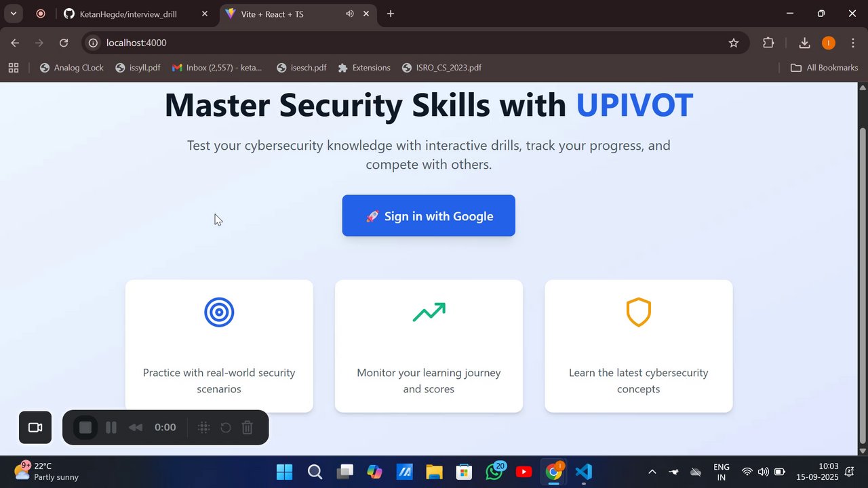The width and height of the screenshot is (868, 488).
Task: Click the Chrome icon on the taskbar
Action: 554,472
